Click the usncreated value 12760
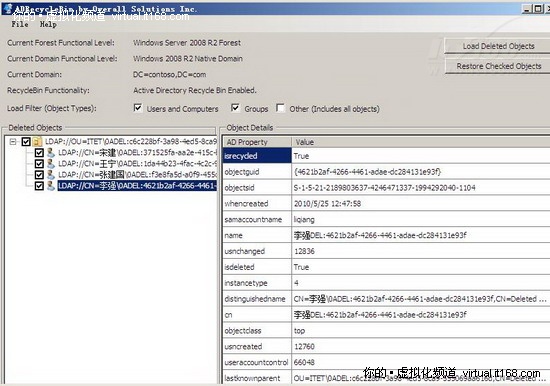 (x=304, y=346)
